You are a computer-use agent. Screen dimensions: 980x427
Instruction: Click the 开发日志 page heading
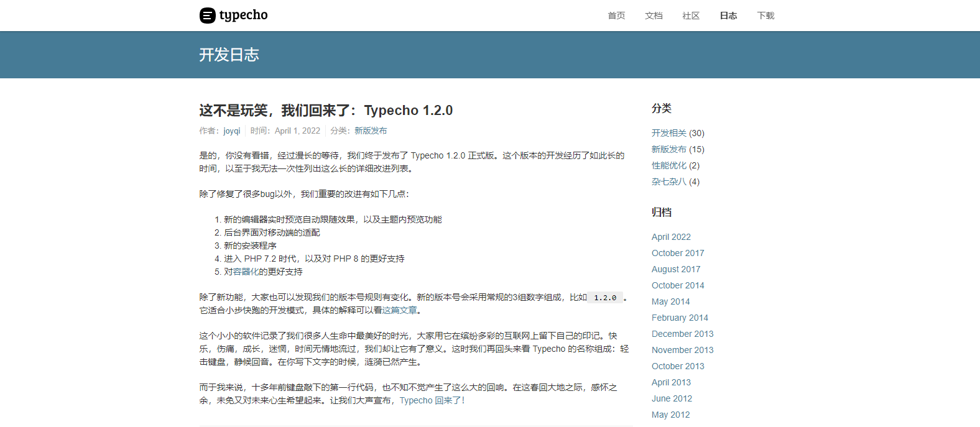coord(229,55)
